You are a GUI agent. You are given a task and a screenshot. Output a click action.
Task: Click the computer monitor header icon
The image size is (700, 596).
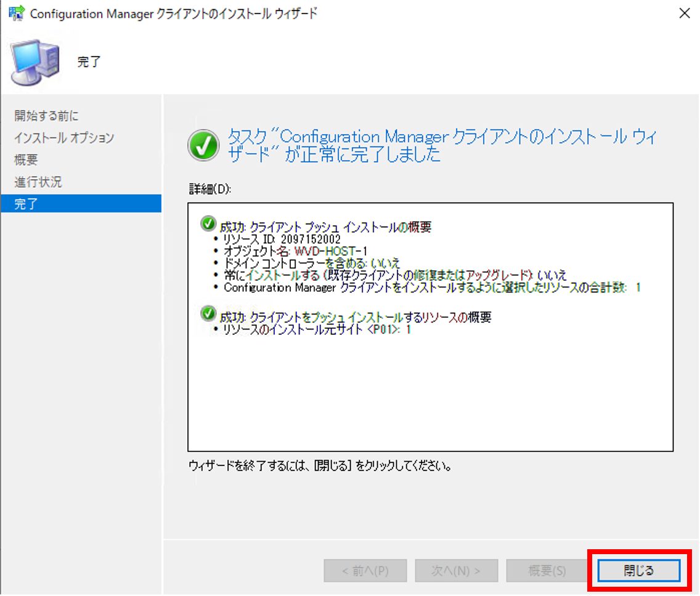35,62
